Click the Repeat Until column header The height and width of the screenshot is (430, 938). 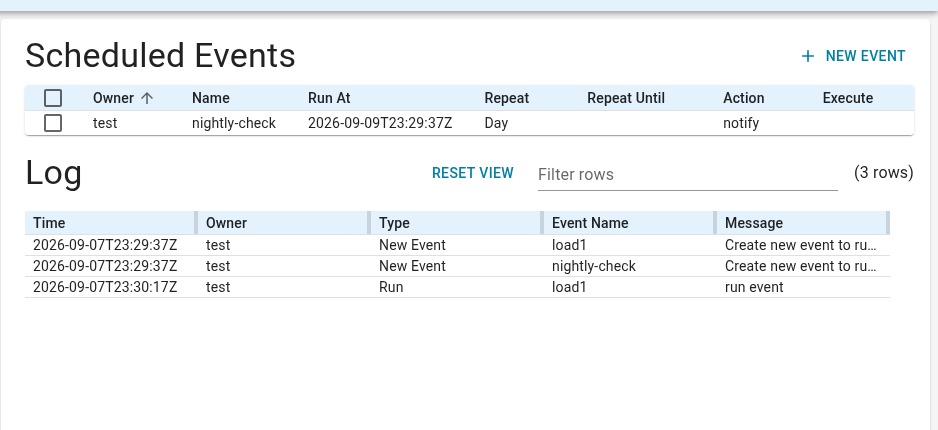pyautogui.click(x=626, y=98)
